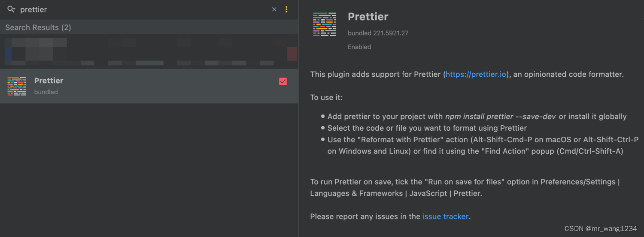This screenshot has height=237, width=644.
Task: Click the "bundled" label under Prettier in list
Action: click(46, 92)
